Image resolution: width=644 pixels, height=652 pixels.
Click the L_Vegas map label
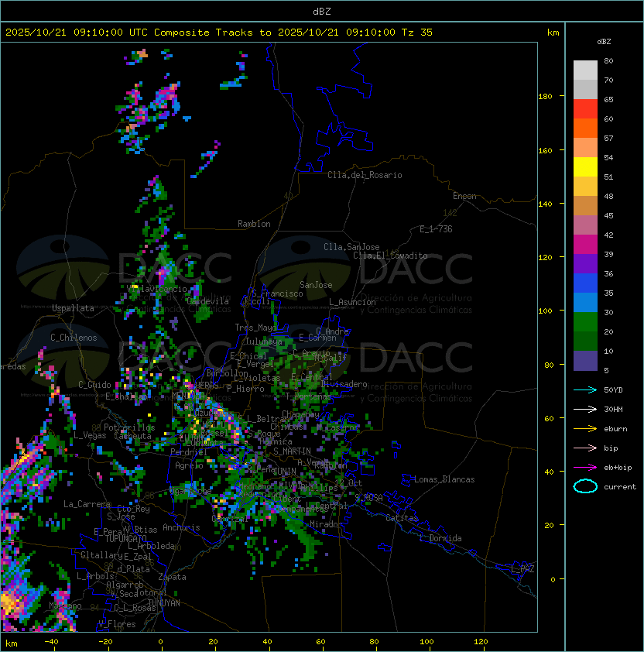90,435
